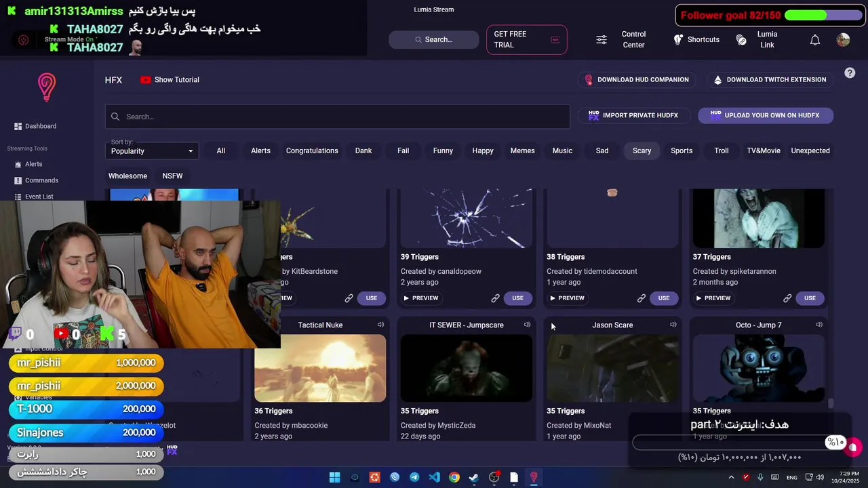
Task: Select the NSFW category tab
Action: [x=172, y=176]
